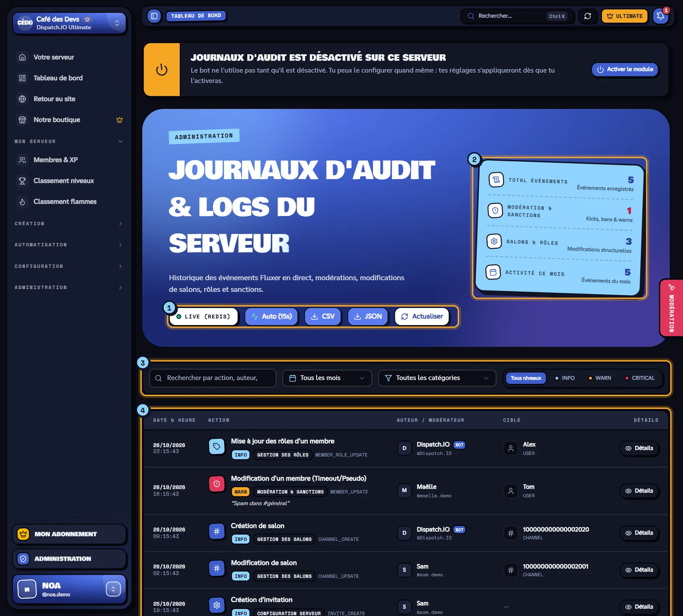This screenshot has width=683, height=616.
Task: Collapse the MON SERVEUR section
Action: point(68,142)
